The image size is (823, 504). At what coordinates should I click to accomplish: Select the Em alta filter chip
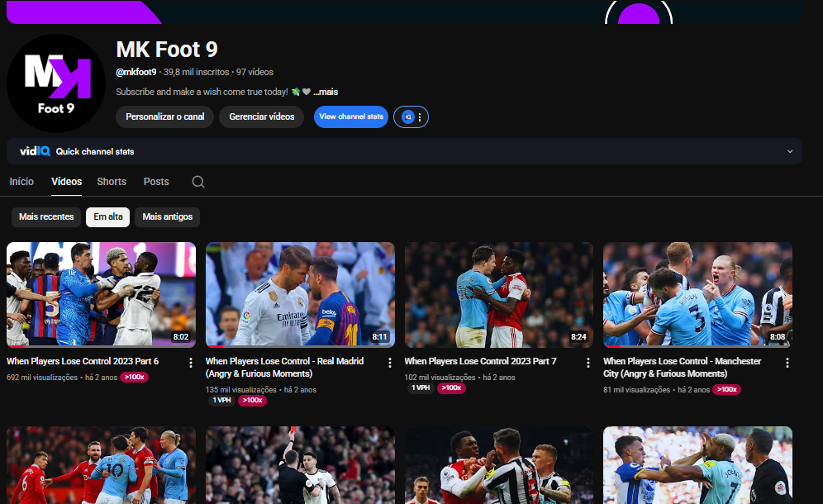[108, 216]
